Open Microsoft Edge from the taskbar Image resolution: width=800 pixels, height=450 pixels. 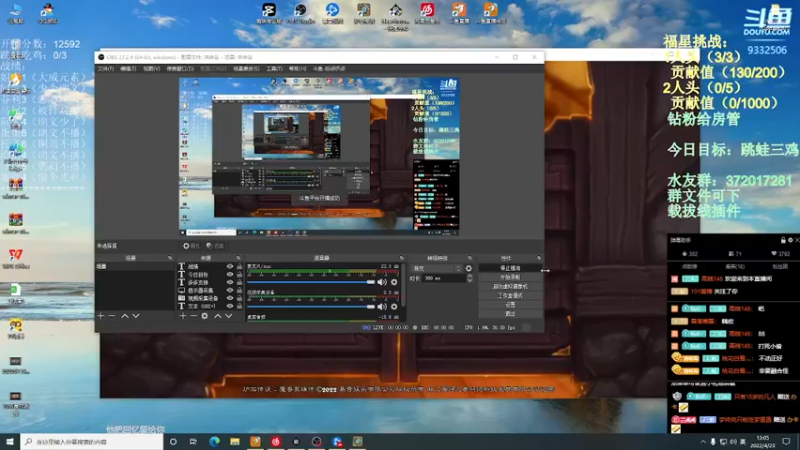pos(214,441)
